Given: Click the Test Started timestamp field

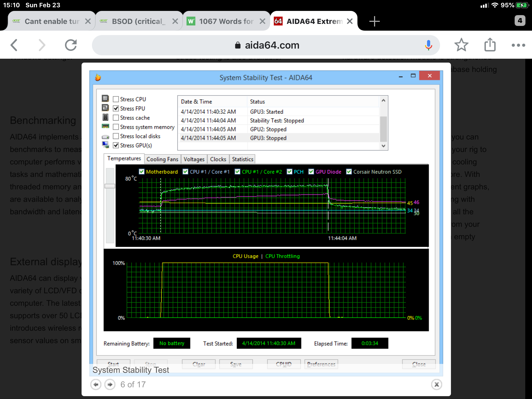Looking at the screenshot, I should tap(269, 343).
